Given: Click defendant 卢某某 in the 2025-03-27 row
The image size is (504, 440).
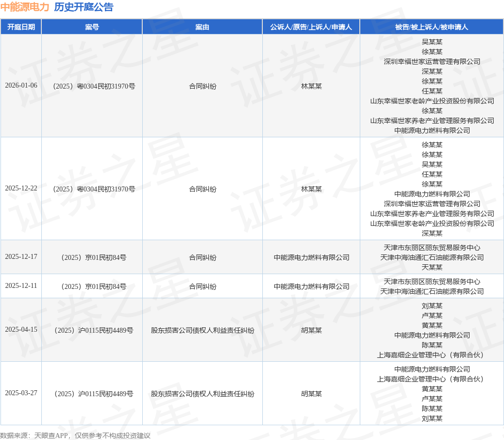Looking at the screenshot, I should [432, 399].
